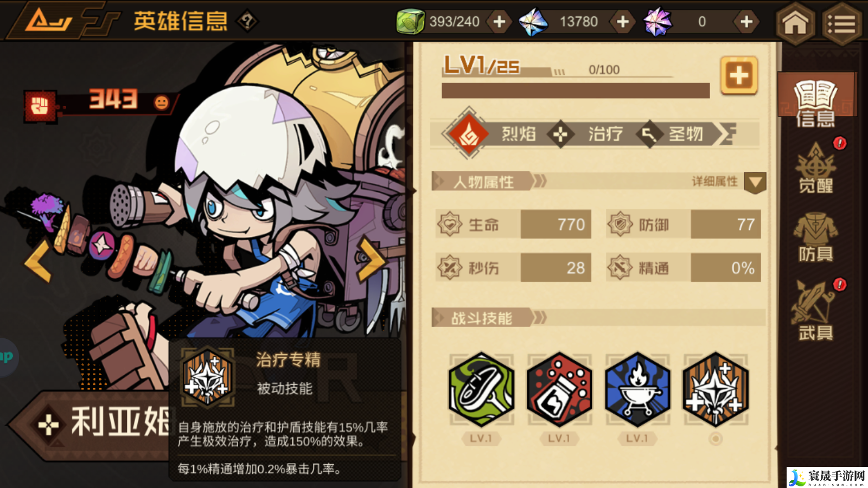Open the hamburger list menu
This screenshot has width=868, height=488.
(841, 23)
